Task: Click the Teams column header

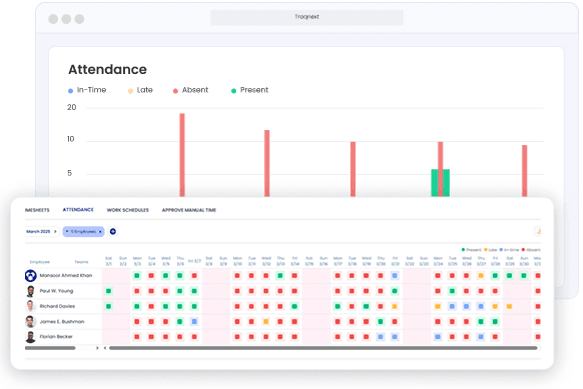Action: [81, 262]
